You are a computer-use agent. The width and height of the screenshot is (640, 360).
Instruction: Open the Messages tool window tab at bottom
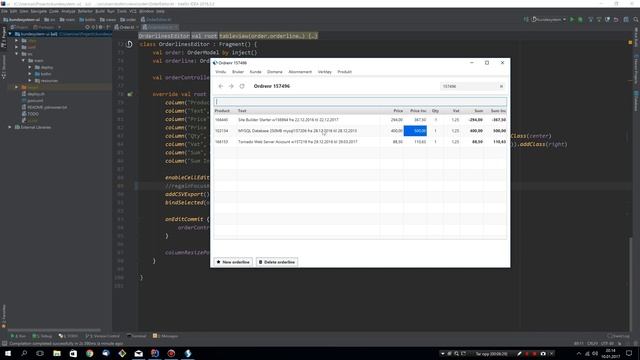(165, 336)
